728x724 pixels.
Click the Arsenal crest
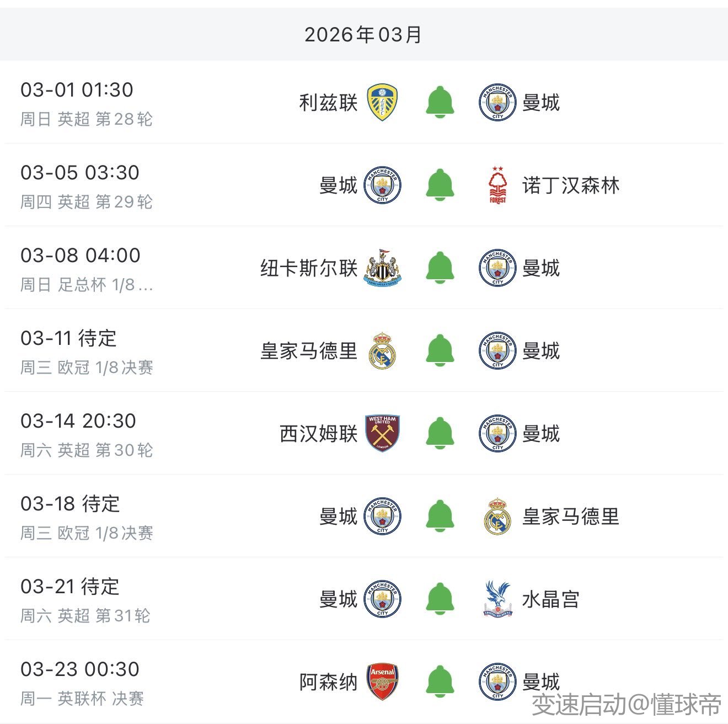click(x=382, y=682)
